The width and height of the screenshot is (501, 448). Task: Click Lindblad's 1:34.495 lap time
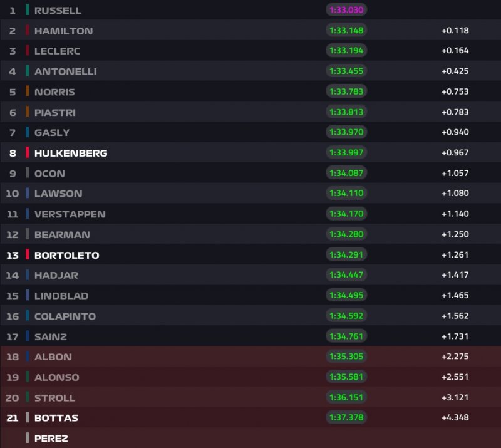[346, 296]
